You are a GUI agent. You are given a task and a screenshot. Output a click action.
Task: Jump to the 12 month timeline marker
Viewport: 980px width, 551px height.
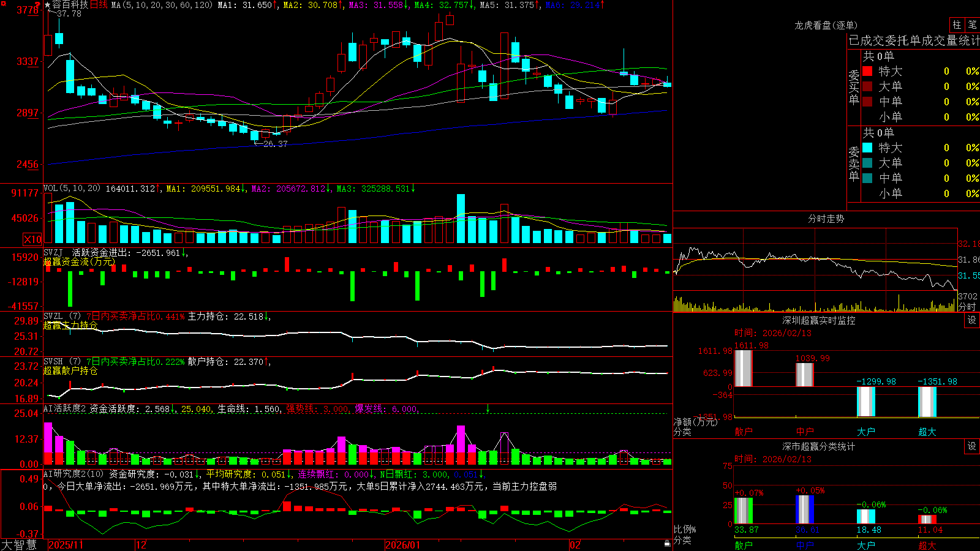click(x=141, y=545)
